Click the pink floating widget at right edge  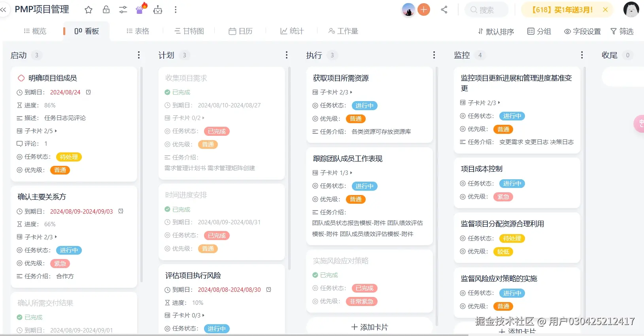[639, 124]
